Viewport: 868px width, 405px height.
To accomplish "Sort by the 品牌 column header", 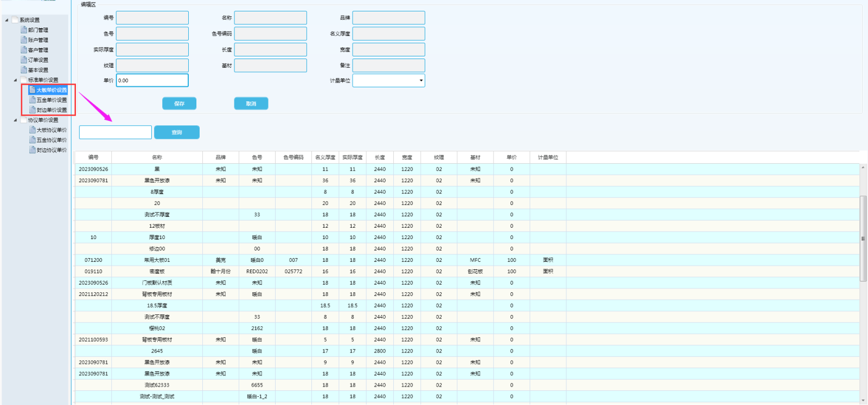I will tap(220, 157).
